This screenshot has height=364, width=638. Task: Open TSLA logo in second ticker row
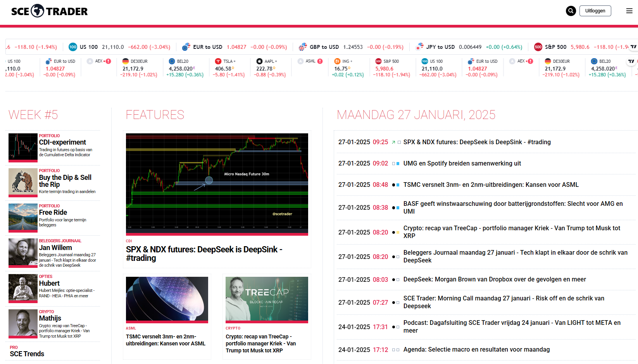tap(218, 61)
